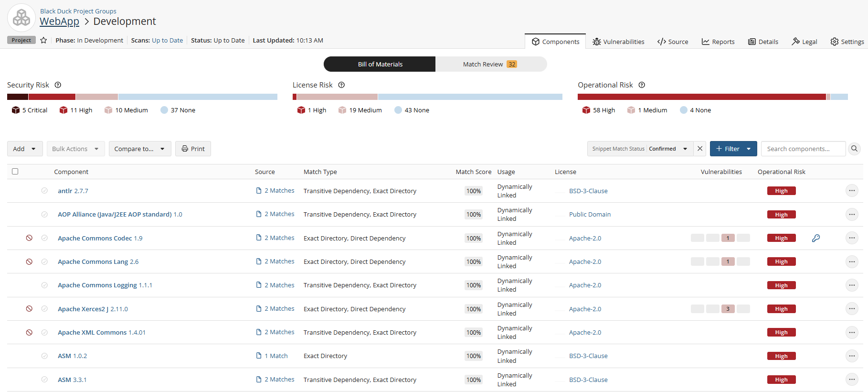Open License Risk help question mark icon
Screen dimensions: 868x392
[x=341, y=85]
